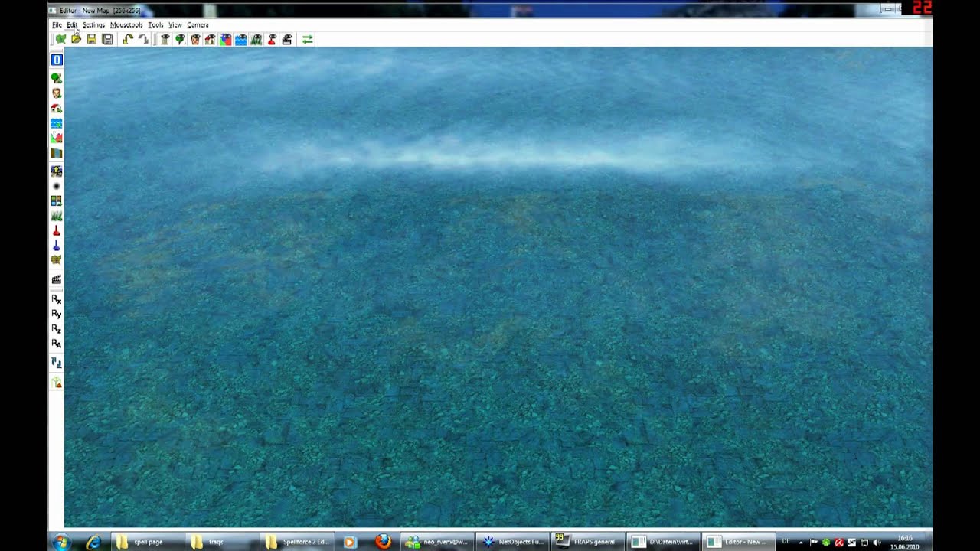Open the 'spell page' folder taskbar item
This screenshot has height=551, width=980.
[146, 542]
